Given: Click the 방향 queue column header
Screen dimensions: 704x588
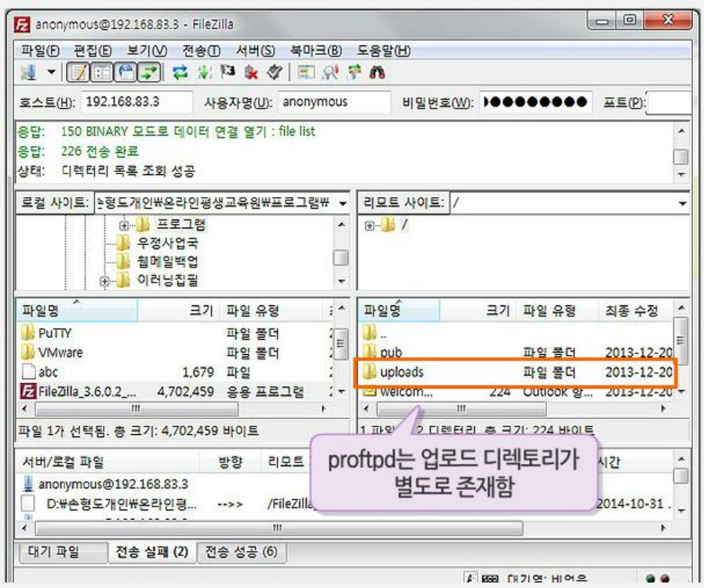Looking at the screenshot, I should [x=230, y=462].
